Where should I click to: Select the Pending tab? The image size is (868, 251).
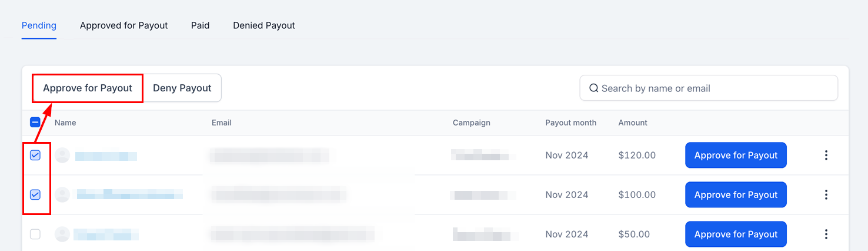click(x=39, y=26)
